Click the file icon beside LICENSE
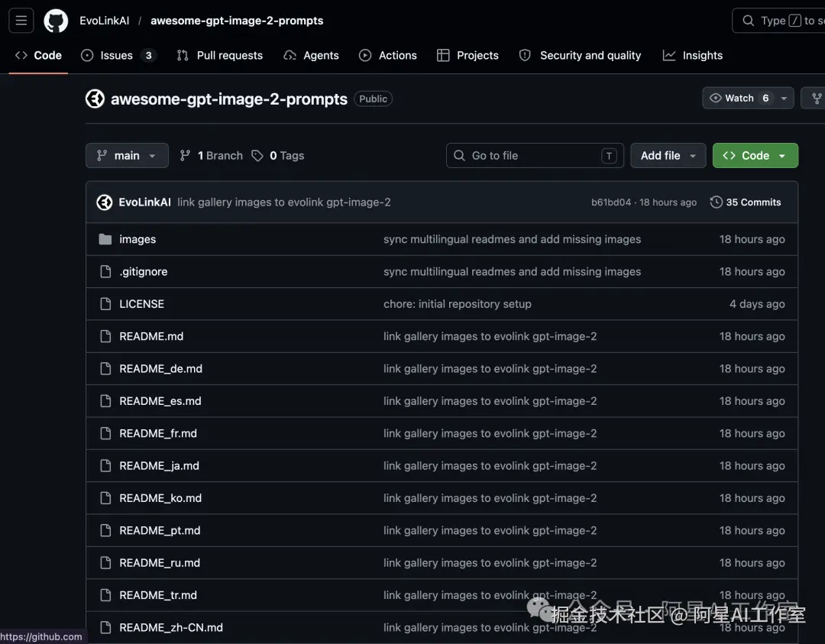The width and height of the screenshot is (825, 644). pyautogui.click(x=105, y=304)
